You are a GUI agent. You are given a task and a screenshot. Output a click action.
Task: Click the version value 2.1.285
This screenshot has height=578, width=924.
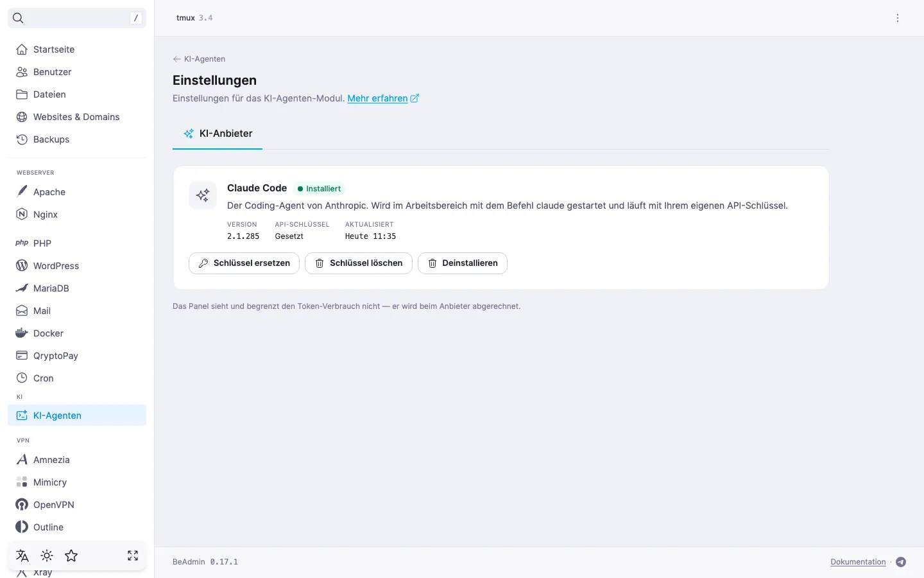pos(243,236)
